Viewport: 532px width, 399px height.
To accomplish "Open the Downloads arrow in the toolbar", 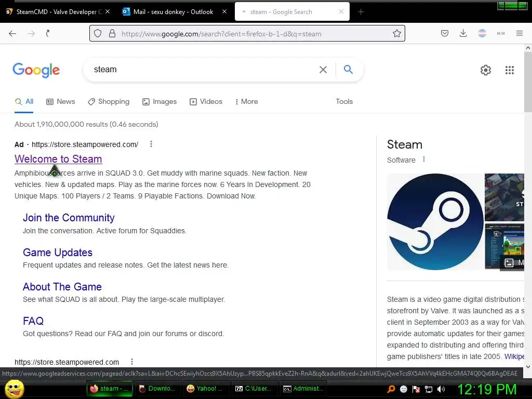I will pyautogui.click(x=463, y=33).
